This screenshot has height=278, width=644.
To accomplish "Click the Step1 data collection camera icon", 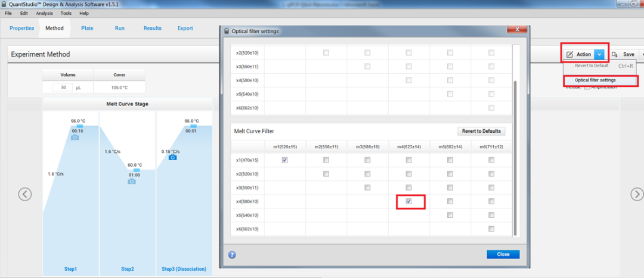I will tap(75, 138).
